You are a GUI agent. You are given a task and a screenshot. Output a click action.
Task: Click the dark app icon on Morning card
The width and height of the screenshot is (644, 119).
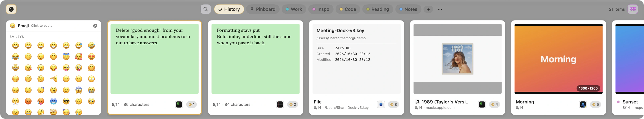[583, 105]
